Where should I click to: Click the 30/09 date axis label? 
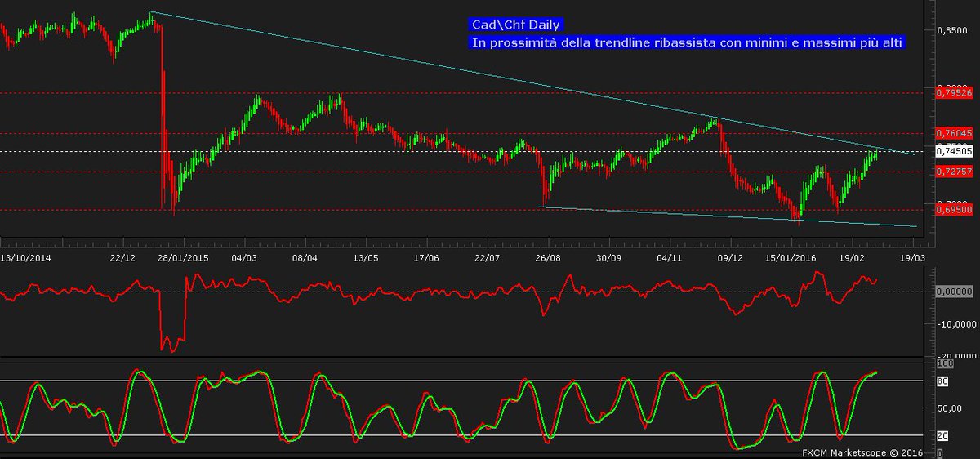tap(608, 257)
